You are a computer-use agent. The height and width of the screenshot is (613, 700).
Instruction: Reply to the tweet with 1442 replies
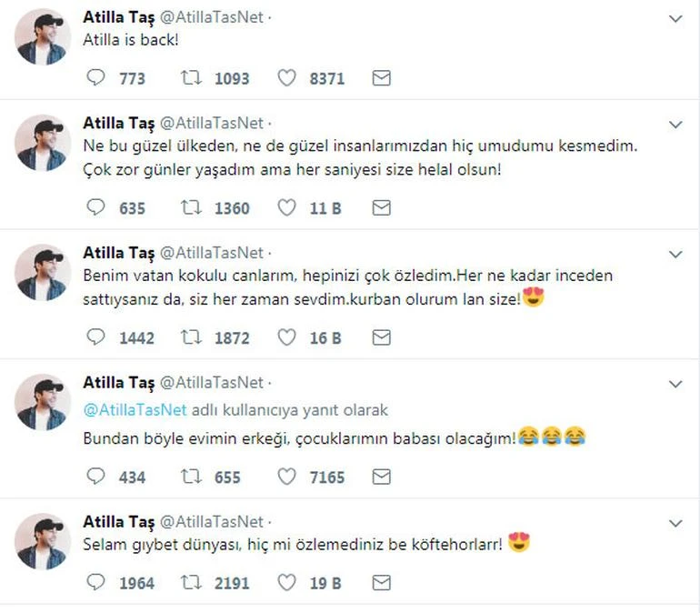click(x=96, y=337)
